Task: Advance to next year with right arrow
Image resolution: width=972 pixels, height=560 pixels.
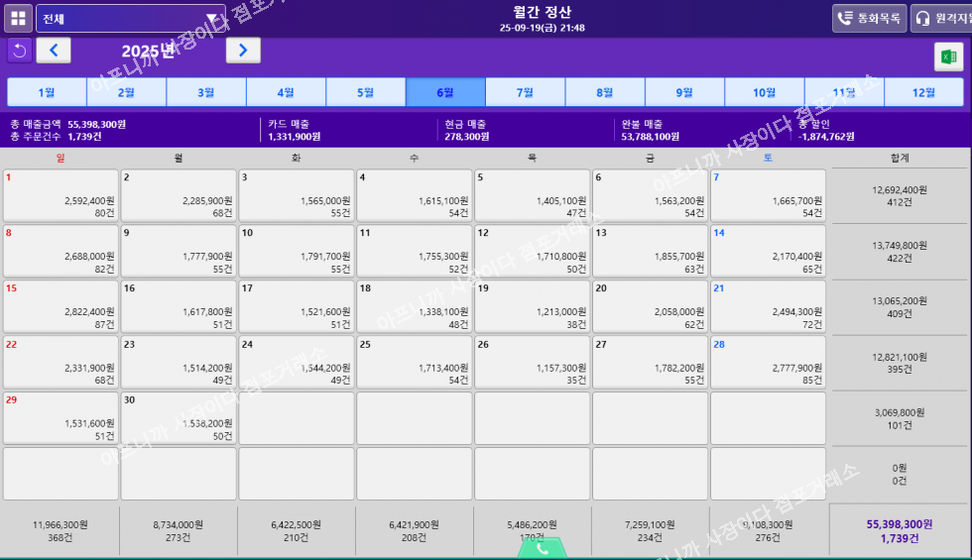Action: (x=243, y=51)
